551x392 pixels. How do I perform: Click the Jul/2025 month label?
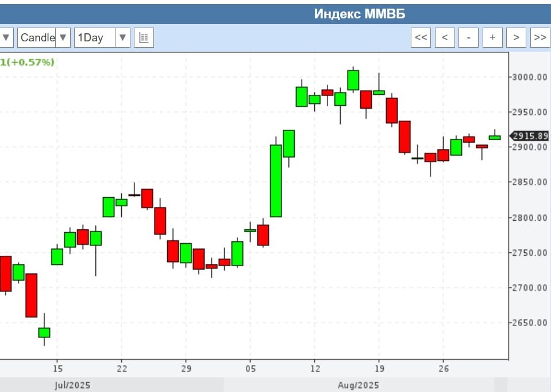(72, 385)
